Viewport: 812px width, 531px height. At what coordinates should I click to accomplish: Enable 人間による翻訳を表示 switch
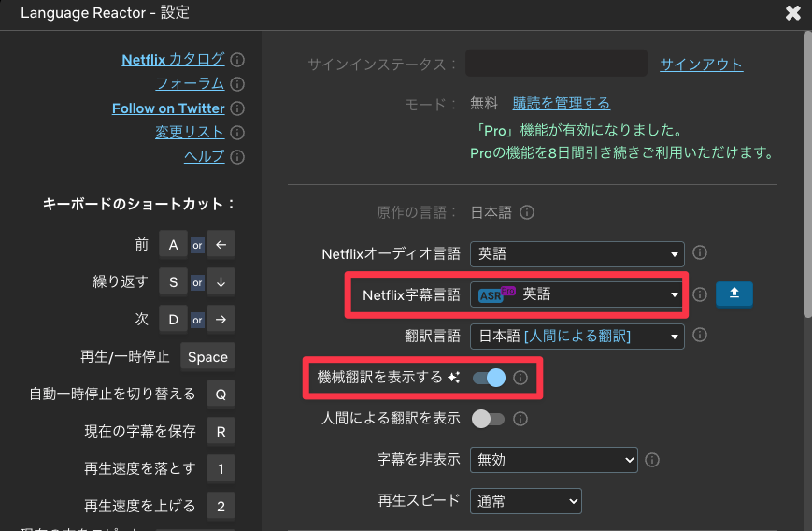coord(488,419)
